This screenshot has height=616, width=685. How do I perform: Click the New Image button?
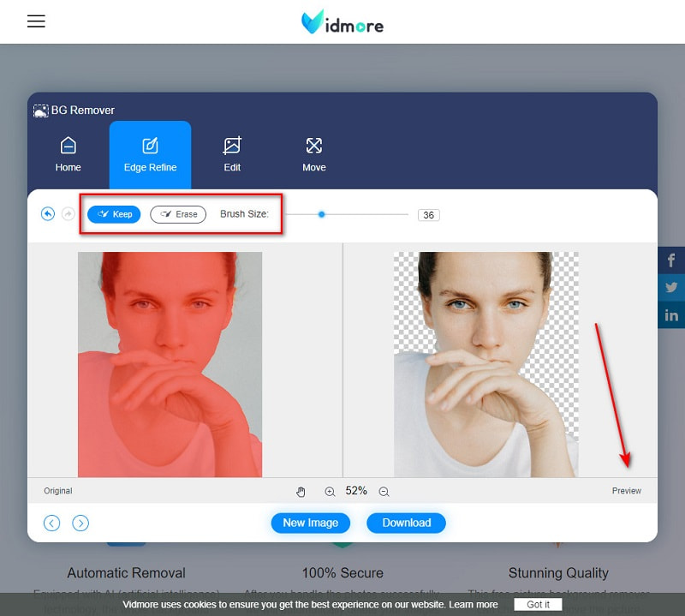310,523
